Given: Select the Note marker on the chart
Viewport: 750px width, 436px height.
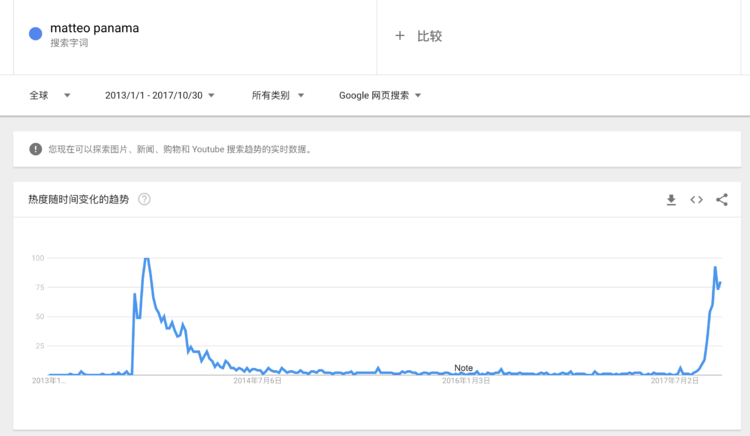Looking at the screenshot, I should (x=463, y=368).
